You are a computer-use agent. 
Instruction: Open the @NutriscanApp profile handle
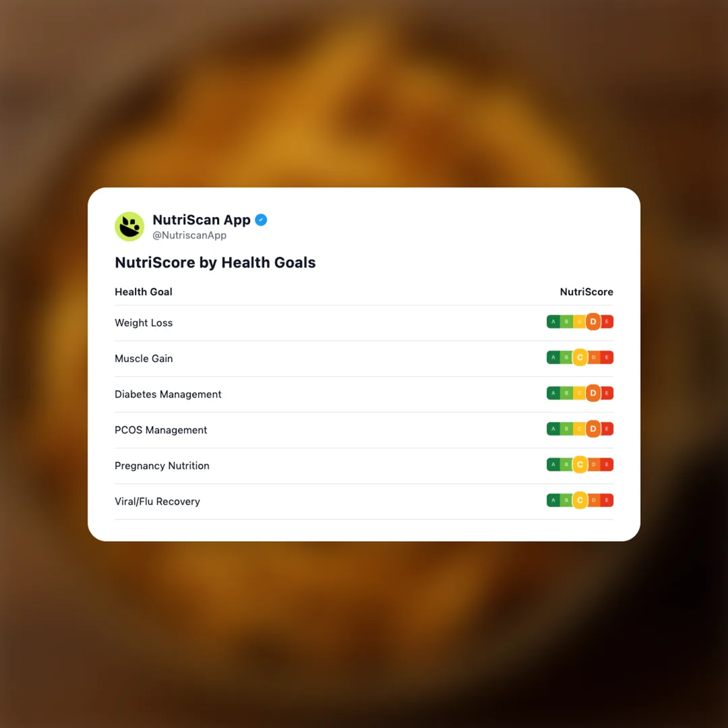point(189,235)
